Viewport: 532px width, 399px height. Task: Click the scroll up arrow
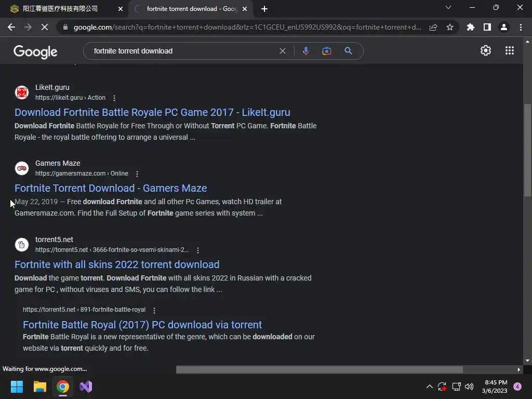pos(527,42)
